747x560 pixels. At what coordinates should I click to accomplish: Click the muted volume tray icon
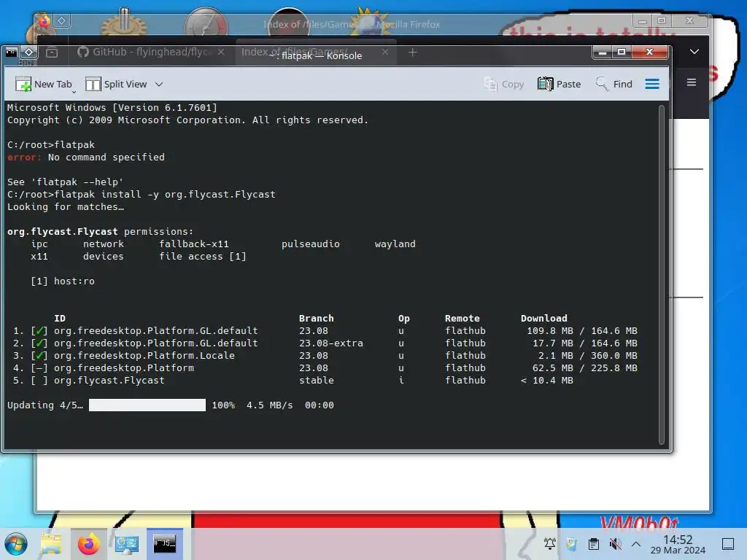(x=615, y=544)
